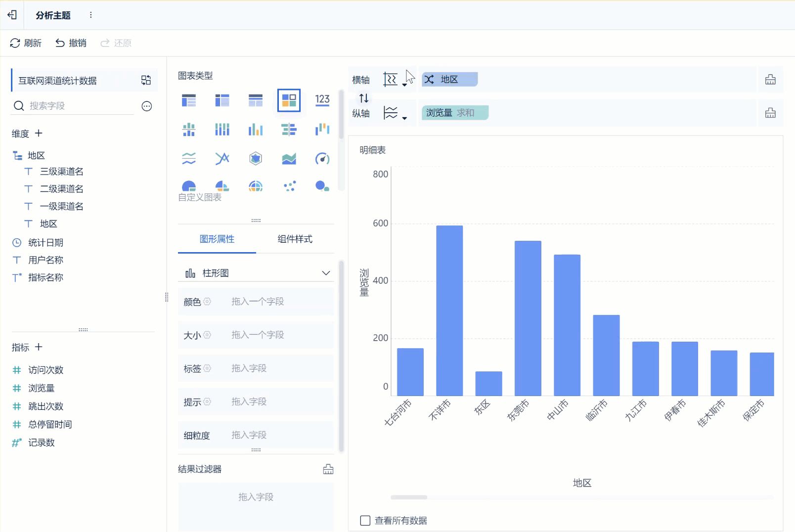Choose the radar chart icon
The width and height of the screenshot is (795, 532).
click(x=256, y=159)
